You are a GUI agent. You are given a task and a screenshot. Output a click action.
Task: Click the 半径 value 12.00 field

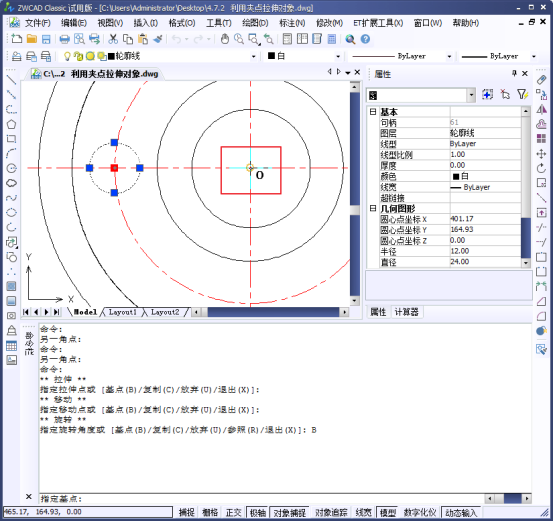(x=485, y=251)
